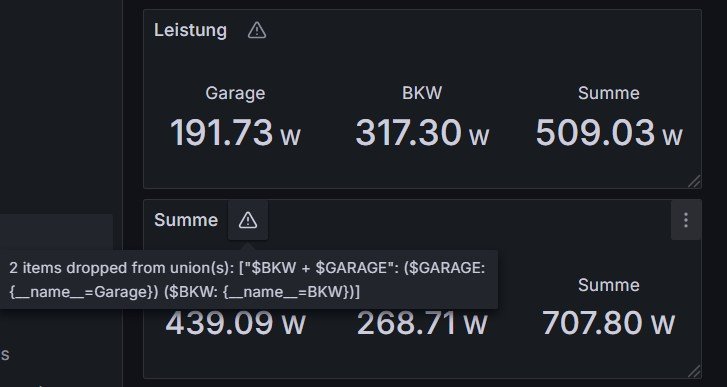Select the Garage 191.73 W value

235,133
